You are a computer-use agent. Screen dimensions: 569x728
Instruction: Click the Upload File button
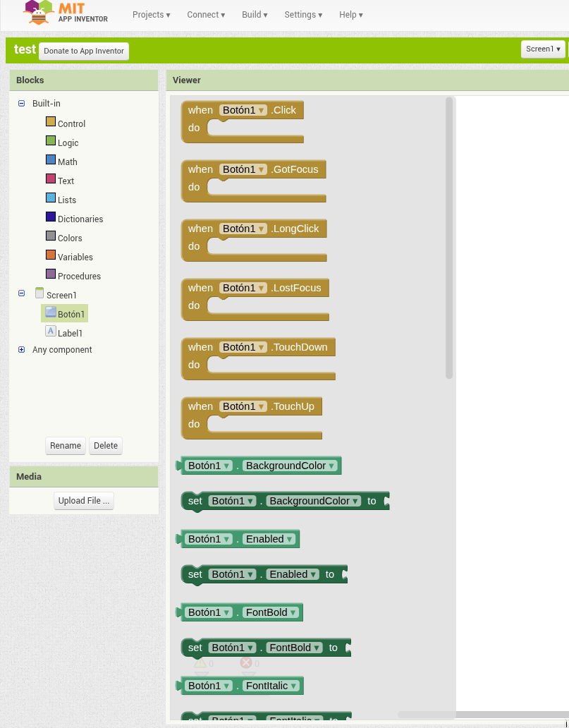[84, 501]
